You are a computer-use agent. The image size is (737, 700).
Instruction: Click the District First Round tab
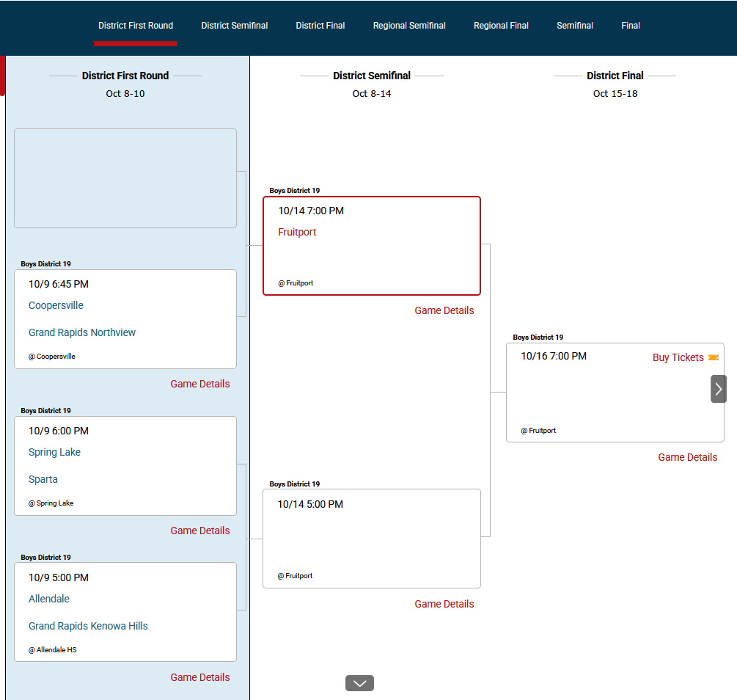136,26
